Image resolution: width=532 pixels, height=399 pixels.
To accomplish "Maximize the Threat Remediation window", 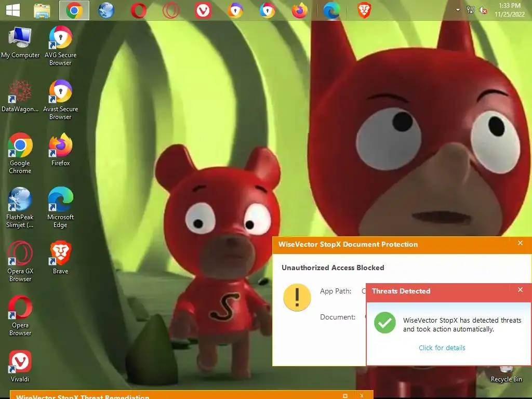I will point(345,396).
